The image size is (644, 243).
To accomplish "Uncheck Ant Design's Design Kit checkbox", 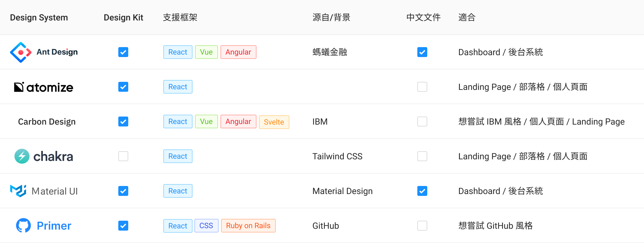I will point(123,52).
